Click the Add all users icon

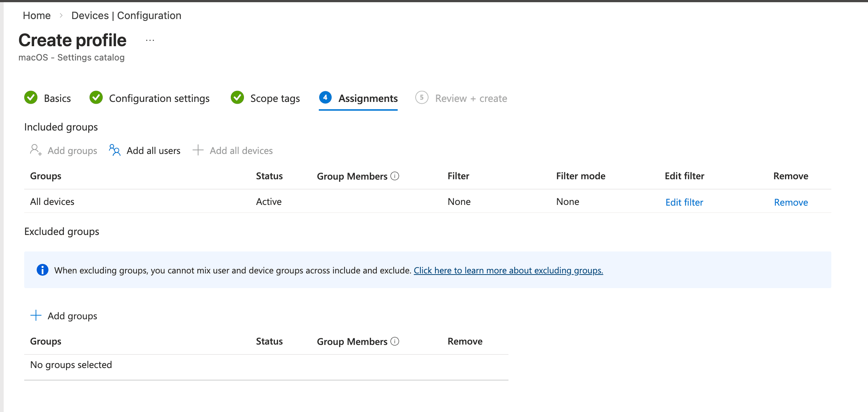pos(114,150)
